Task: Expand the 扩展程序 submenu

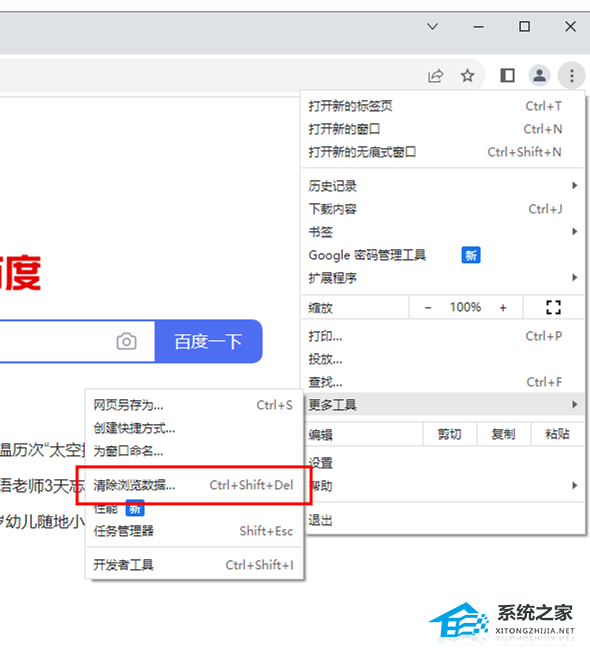Action: coord(443,278)
